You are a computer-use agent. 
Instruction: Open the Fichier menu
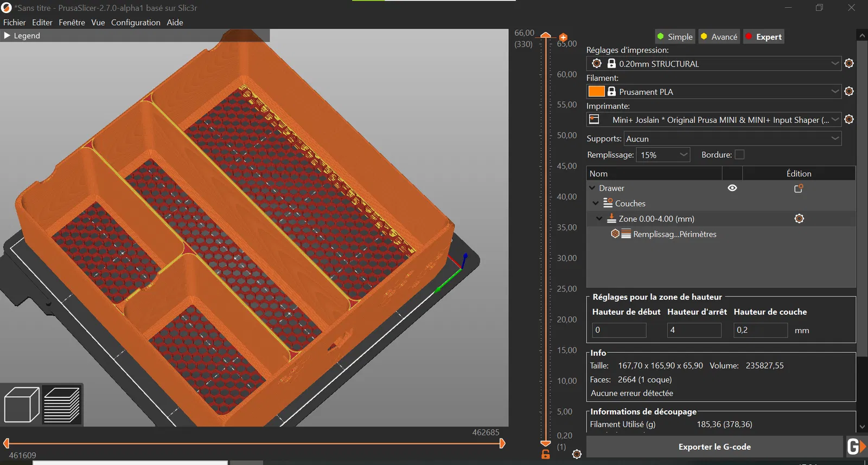[15, 22]
